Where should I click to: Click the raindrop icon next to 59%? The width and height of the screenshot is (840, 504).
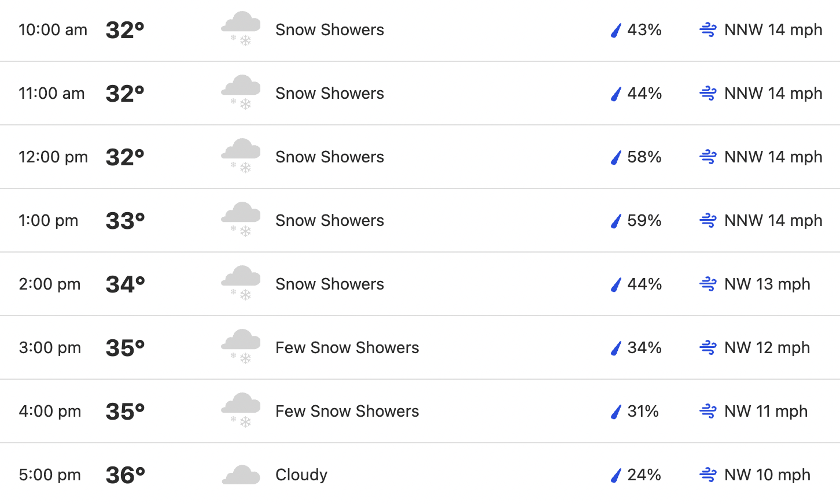tap(616, 221)
